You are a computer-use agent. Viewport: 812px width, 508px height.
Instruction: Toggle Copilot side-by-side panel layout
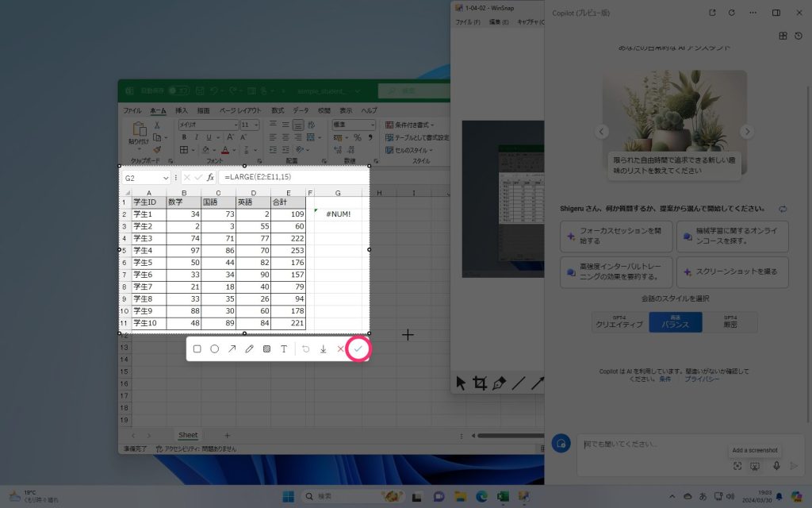tap(776, 13)
